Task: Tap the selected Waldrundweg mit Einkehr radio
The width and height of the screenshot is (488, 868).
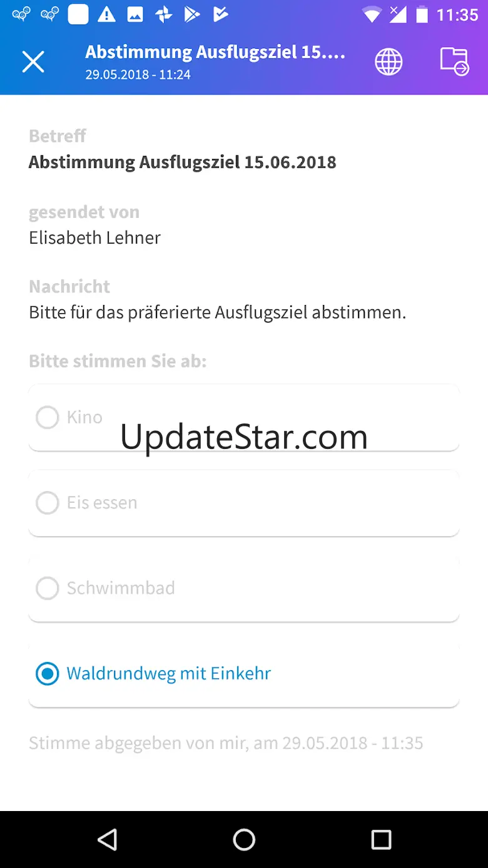Action: click(48, 674)
